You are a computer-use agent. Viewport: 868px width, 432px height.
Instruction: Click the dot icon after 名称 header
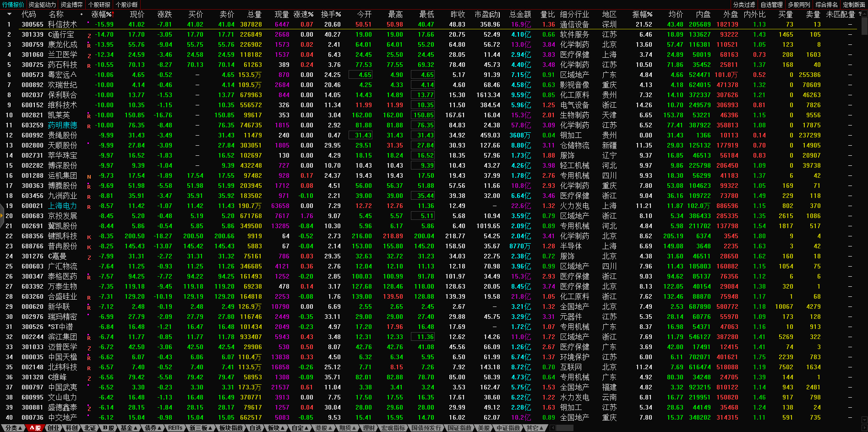(x=82, y=14)
